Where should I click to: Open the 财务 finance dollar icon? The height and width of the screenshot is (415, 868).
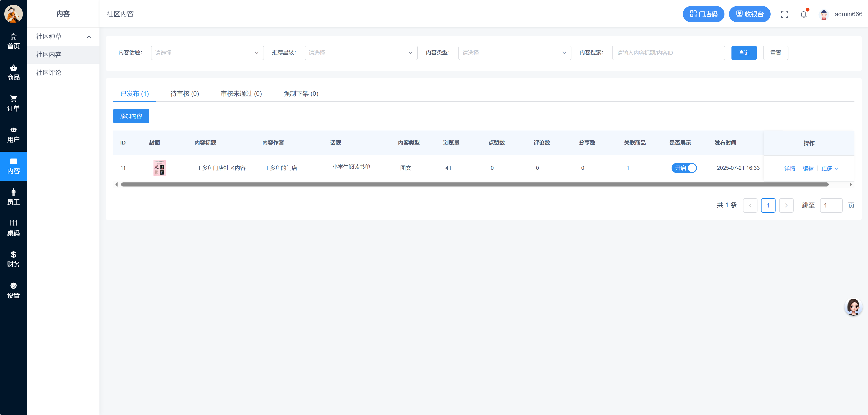click(14, 259)
